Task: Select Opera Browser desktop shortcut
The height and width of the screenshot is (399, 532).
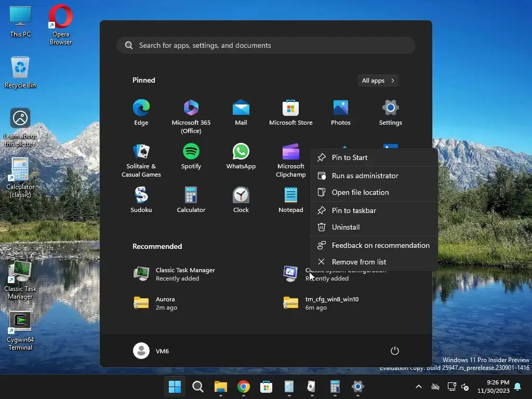Action: 60,25
